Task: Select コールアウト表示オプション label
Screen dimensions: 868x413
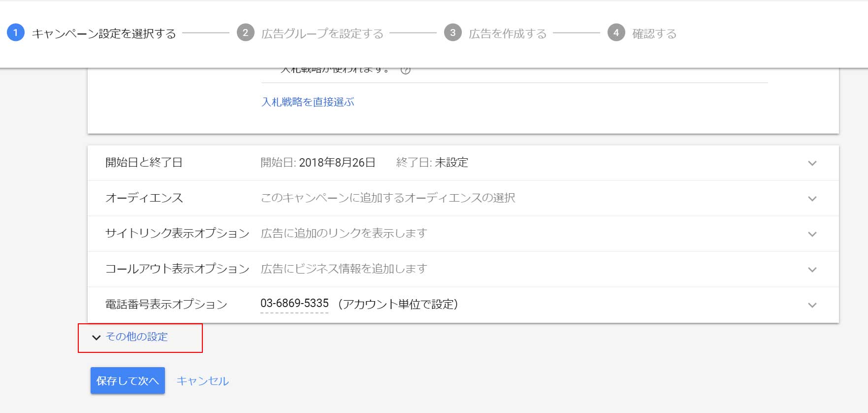Action: [x=177, y=269]
